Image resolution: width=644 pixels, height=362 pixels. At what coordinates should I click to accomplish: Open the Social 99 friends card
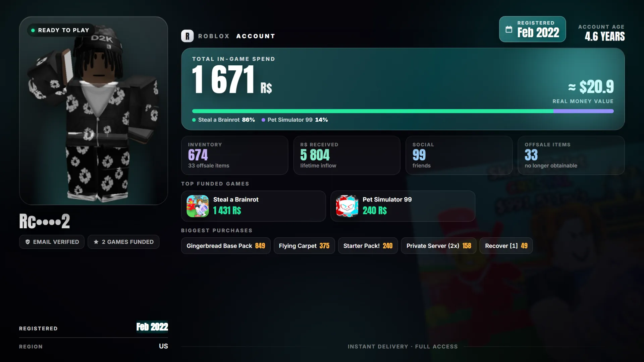[x=459, y=155]
